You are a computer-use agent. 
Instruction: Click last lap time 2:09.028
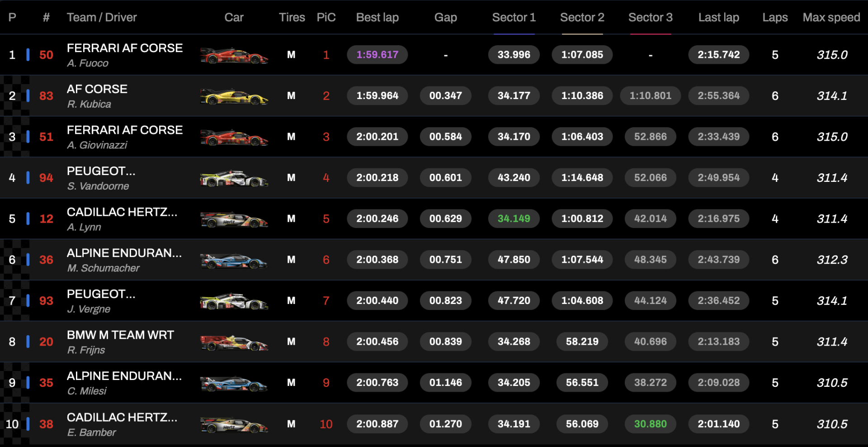(x=719, y=383)
